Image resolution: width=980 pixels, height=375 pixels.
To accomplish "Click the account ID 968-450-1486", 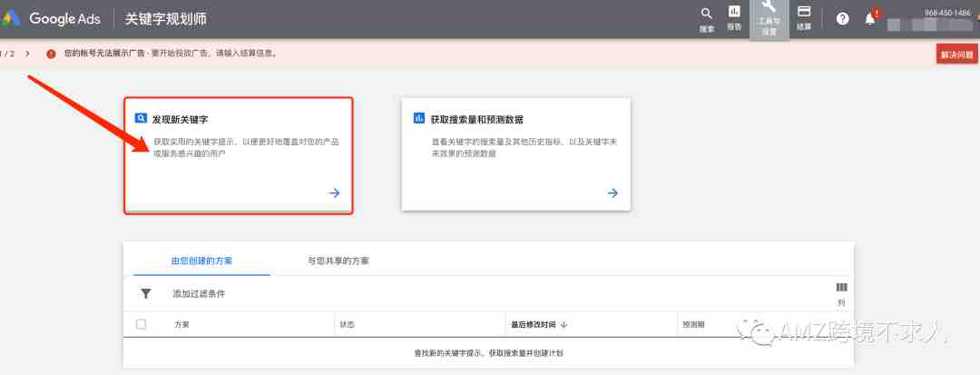I will [947, 13].
